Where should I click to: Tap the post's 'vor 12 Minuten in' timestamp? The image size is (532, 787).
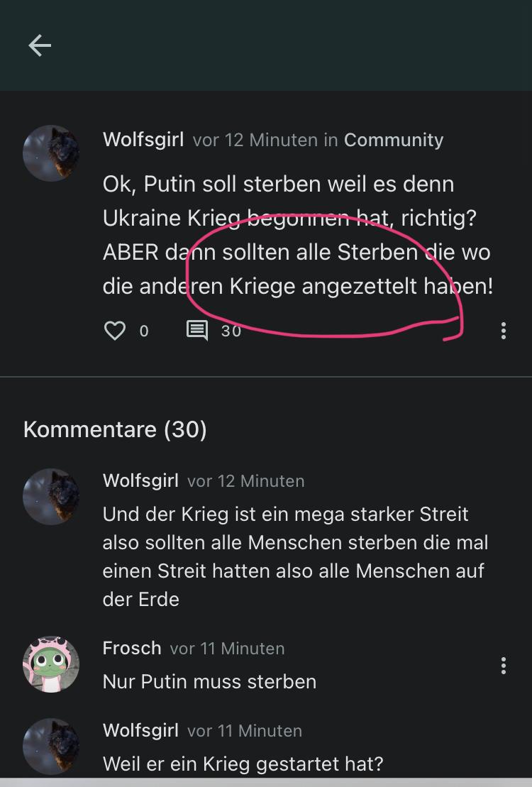[x=265, y=140]
